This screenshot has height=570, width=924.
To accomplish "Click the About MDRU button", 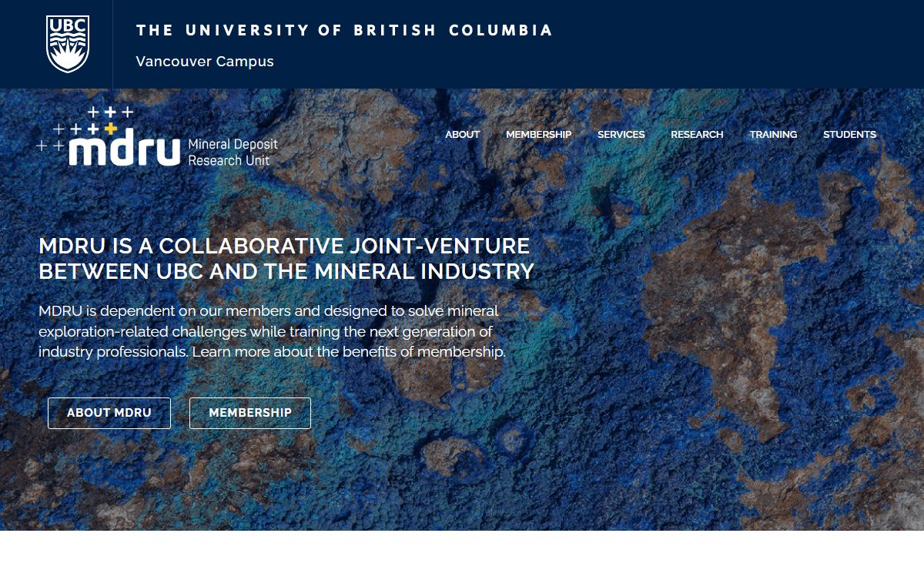I will tap(109, 413).
